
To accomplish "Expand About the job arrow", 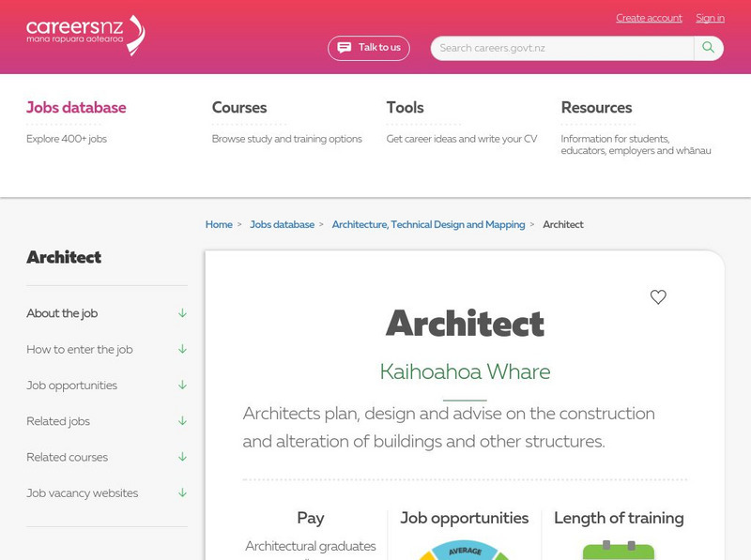I will click(182, 313).
